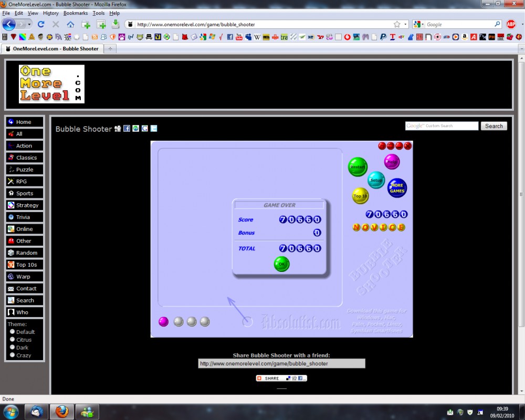Click the blue More Games bubble
This screenshot has height=420, width=525.
(397, 188)
